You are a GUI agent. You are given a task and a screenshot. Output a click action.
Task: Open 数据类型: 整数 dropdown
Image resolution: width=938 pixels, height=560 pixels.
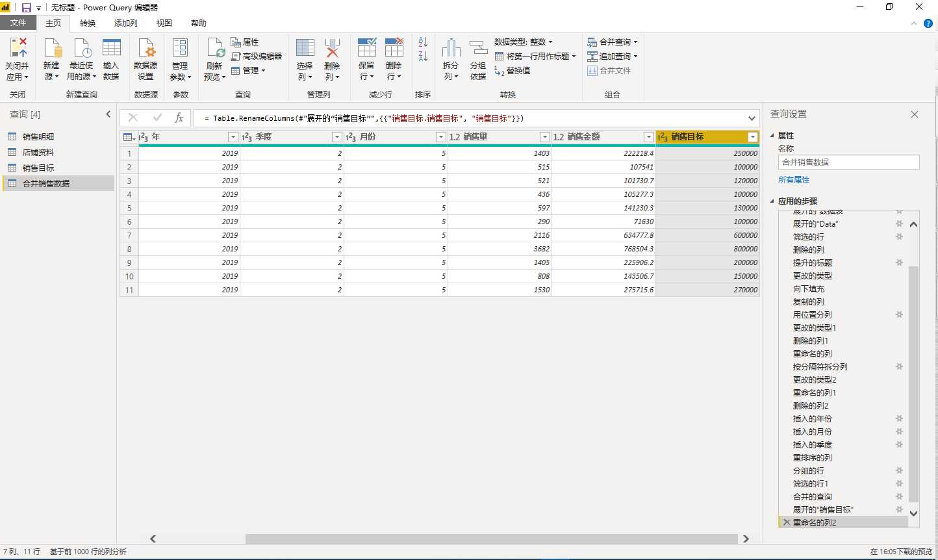coord(524,42)
